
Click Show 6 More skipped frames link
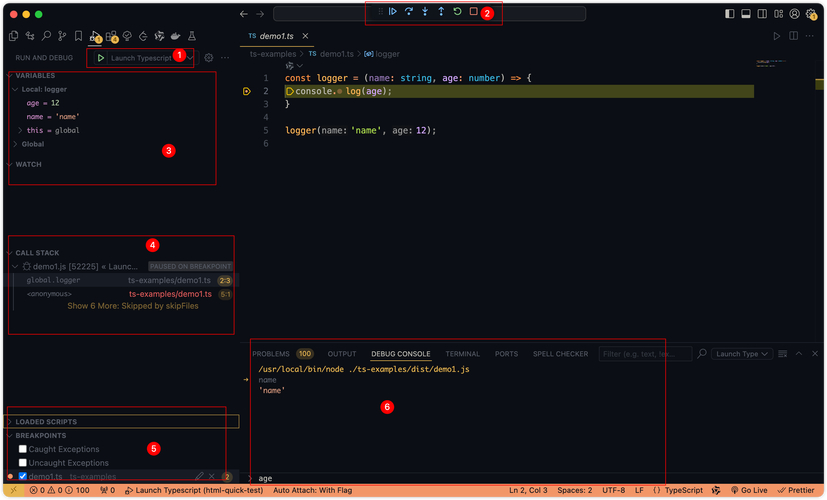point(132,306)
